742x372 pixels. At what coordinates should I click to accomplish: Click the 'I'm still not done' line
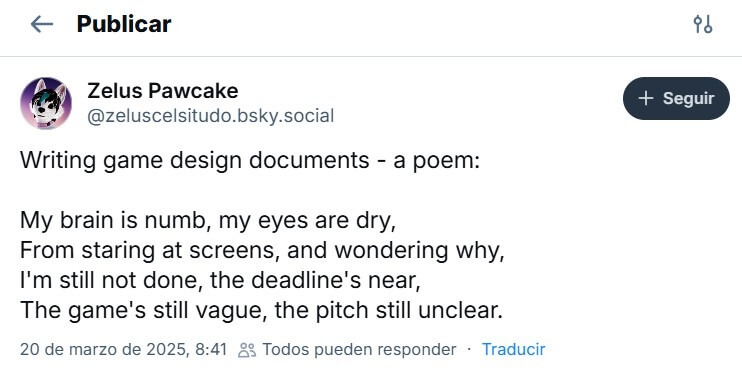click(220, 280)
